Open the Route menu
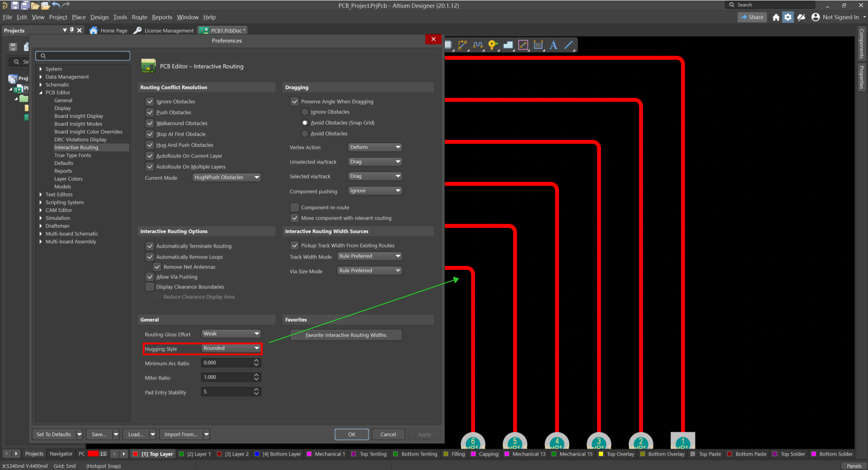This screenshot has width=868, height=470. pyautogui.click(x=139, y=17)
